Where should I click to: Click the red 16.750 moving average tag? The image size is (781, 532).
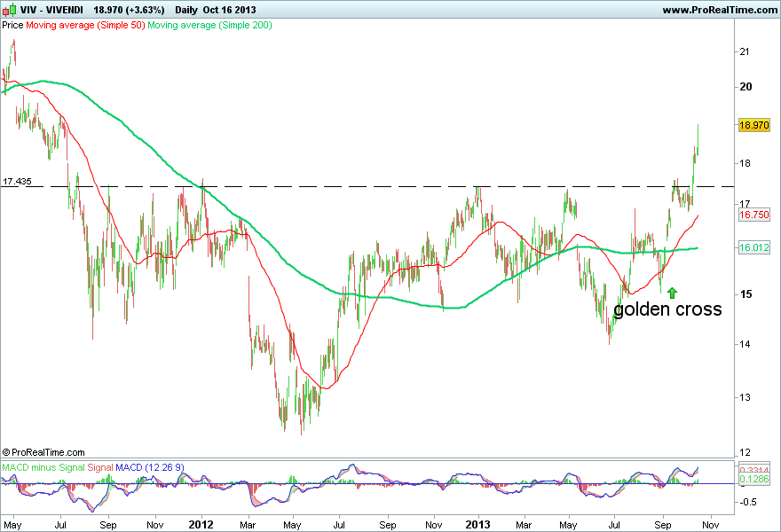point(754,215)
